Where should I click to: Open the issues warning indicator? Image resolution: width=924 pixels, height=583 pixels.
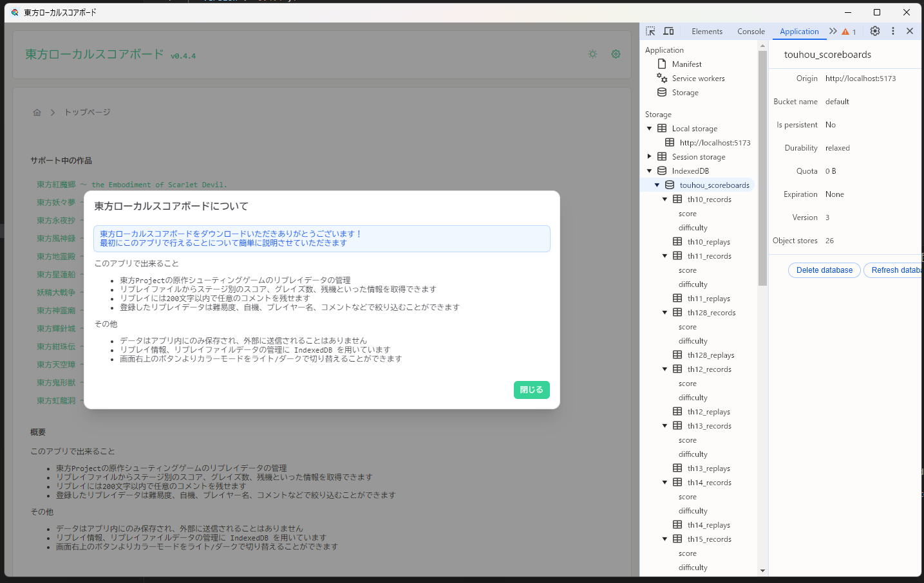pos(849,32)
